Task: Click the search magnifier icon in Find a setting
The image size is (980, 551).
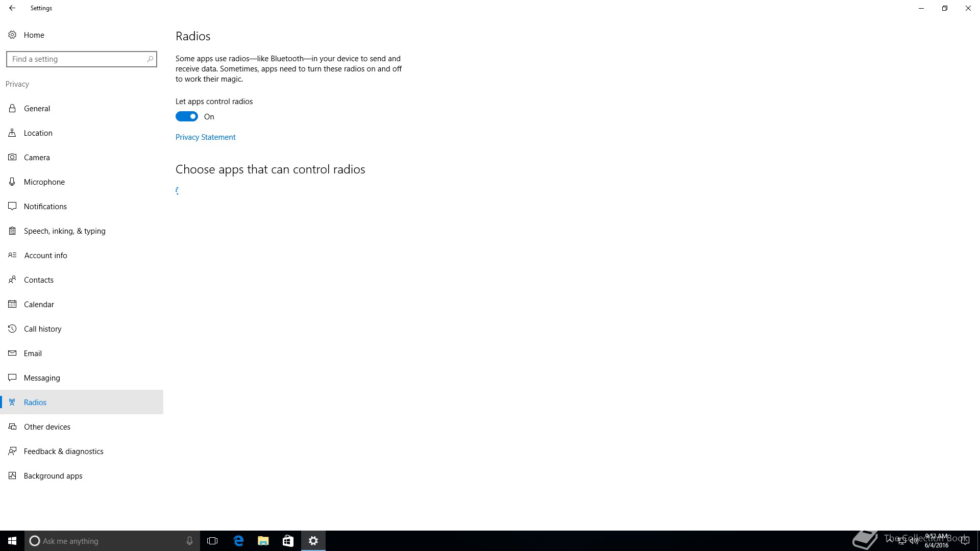Action: pyautogui.click(x=150, y=59)
